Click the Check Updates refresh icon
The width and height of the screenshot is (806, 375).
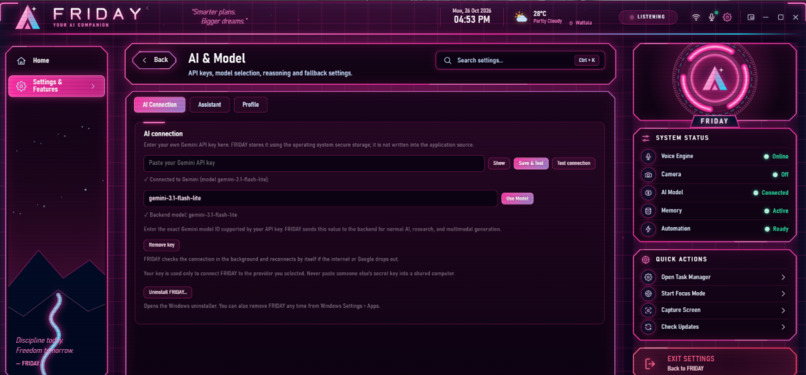648,327
